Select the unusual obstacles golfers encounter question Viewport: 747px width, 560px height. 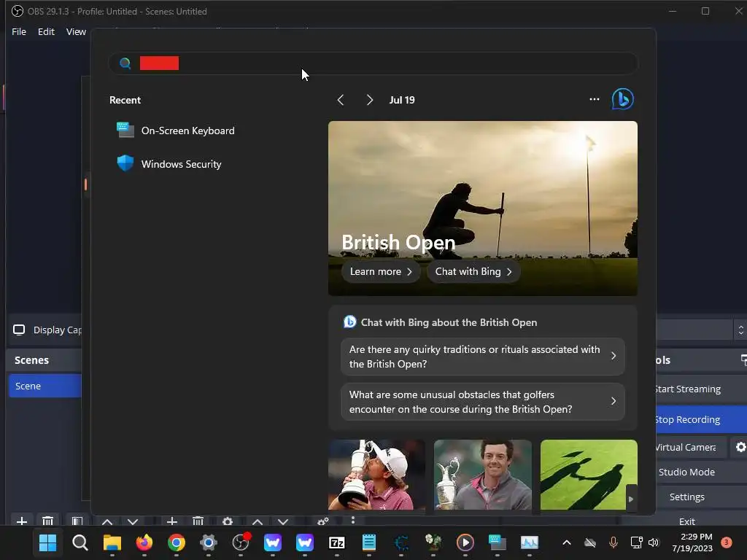point(483,402)
